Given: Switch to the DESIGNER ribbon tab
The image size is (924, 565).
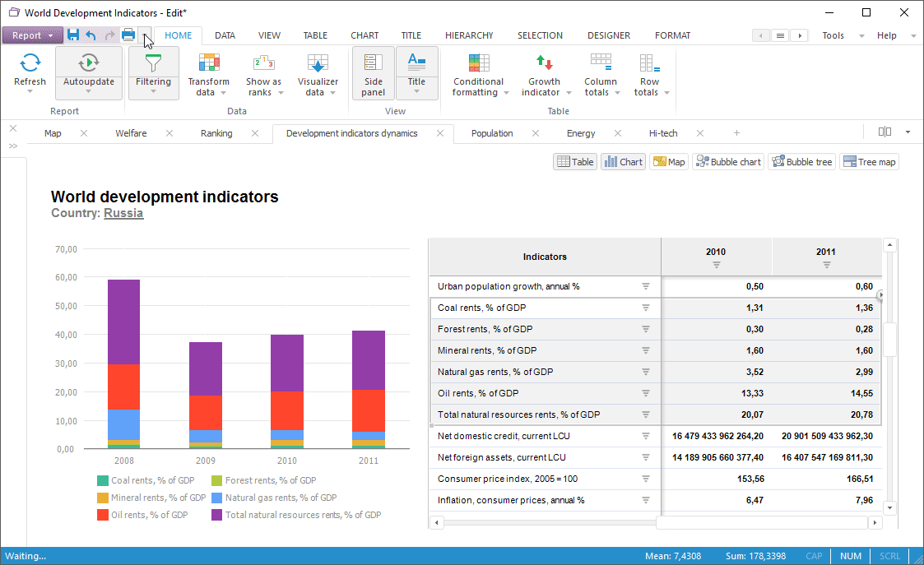Looking at the screenshot, I should [x=608, y=35].
